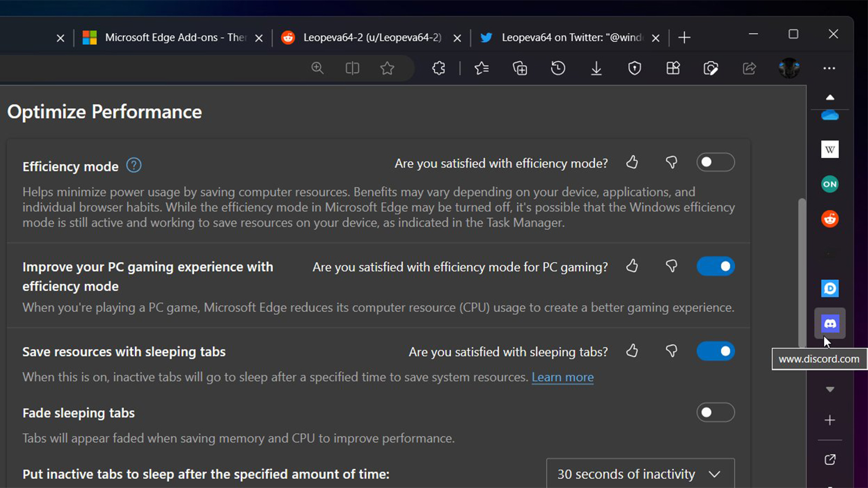The width and height of the screenshot is (868, 488).
Task: Click the open-in-new-window sidebar icon
Action: 830,460
